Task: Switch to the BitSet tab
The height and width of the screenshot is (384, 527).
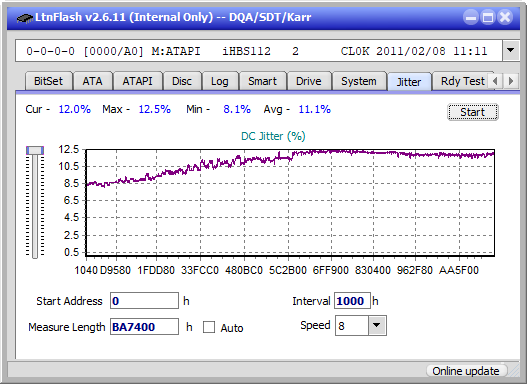Action: 48,81
